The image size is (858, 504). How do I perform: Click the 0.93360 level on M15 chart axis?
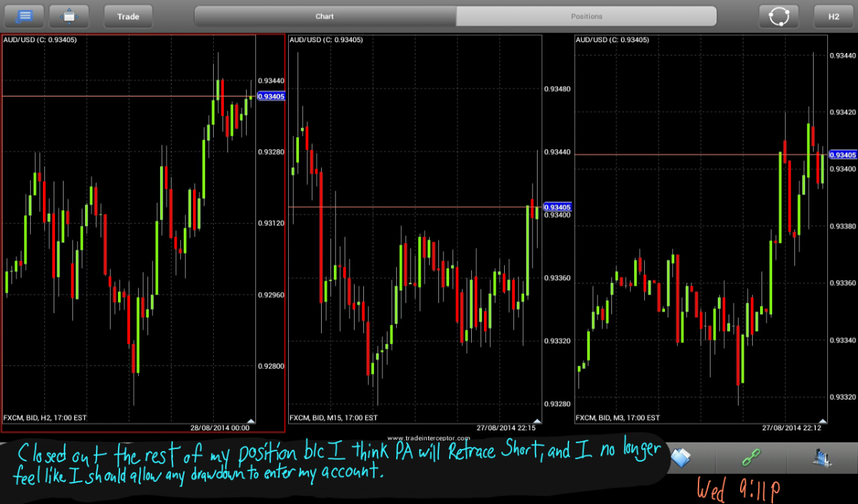[557, 277]
